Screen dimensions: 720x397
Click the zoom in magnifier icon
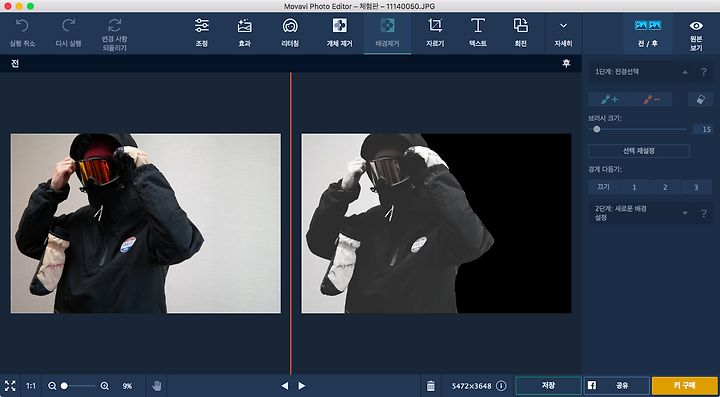coord(105,386)
